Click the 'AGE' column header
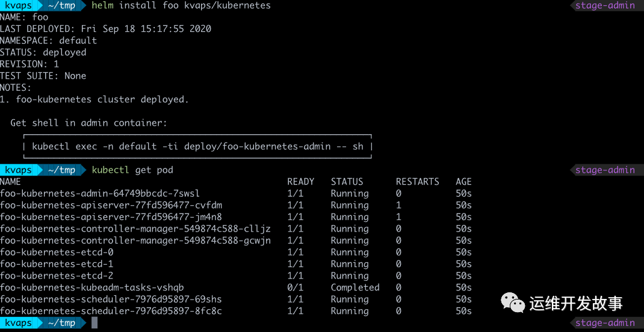This screenshot has width=644, height=332. tap(463, 182)
